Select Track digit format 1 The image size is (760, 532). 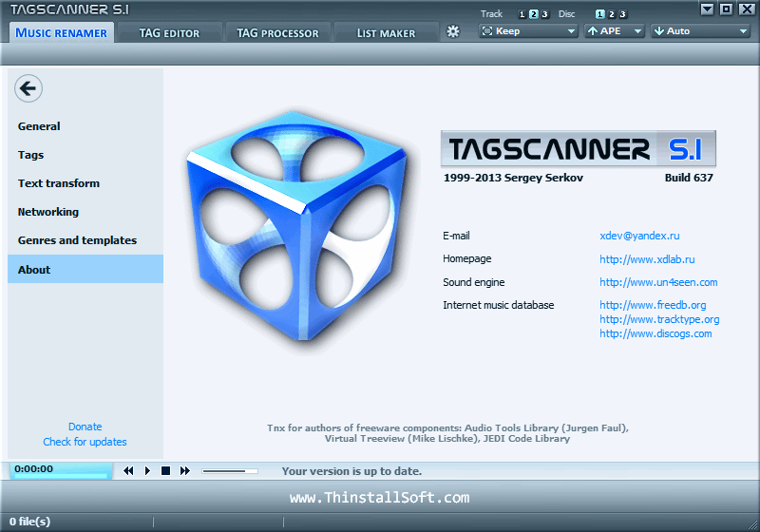(x=522, y=14)
